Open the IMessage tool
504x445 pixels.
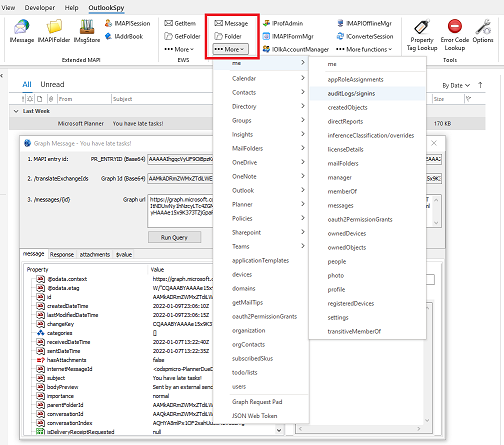tap(22, 31)
